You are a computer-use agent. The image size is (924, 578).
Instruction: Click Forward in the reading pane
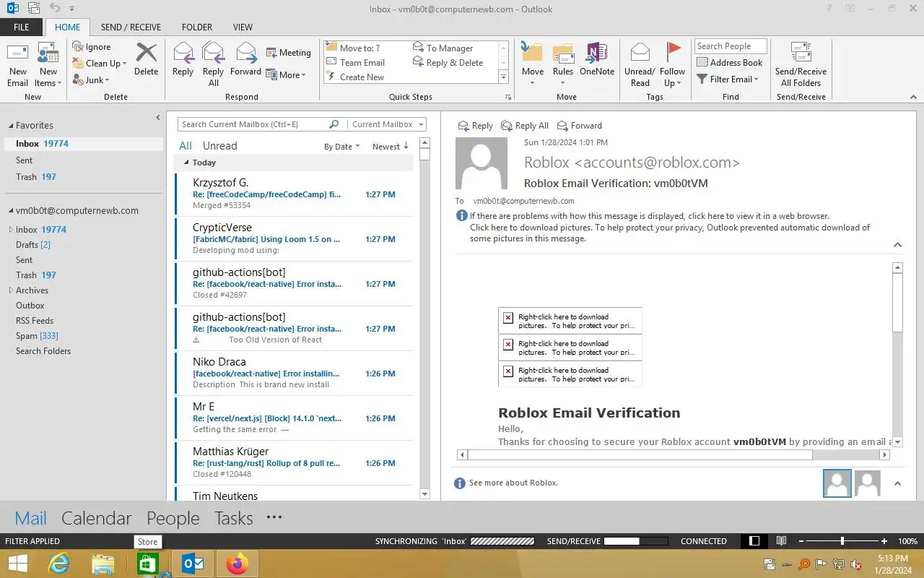[x=579, y=126]
